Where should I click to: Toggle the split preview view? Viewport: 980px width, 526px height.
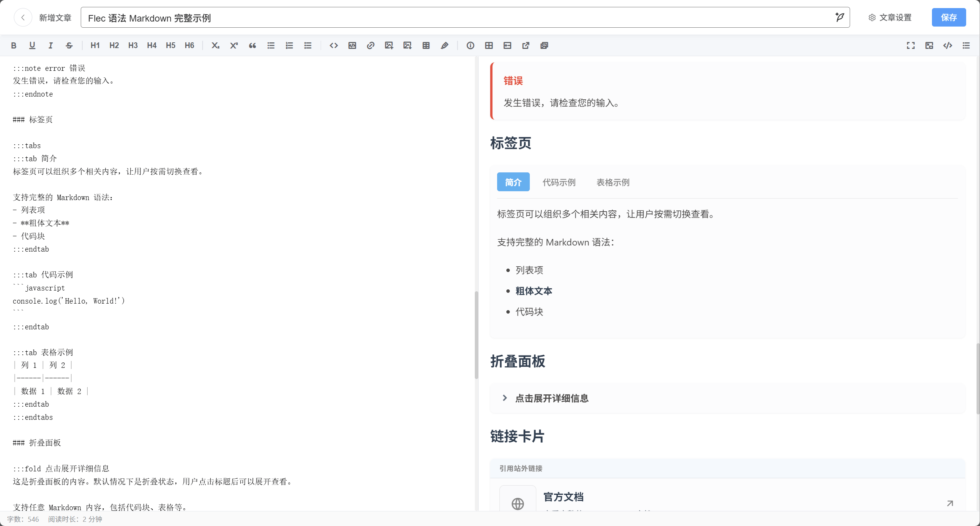click(x=930, y=45)
